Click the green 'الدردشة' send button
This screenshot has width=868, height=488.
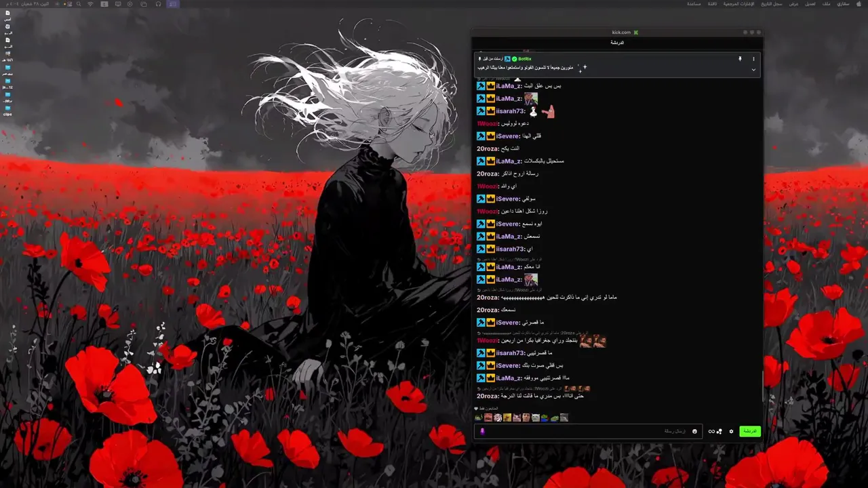pyautogui.click(x=749, y=431)
